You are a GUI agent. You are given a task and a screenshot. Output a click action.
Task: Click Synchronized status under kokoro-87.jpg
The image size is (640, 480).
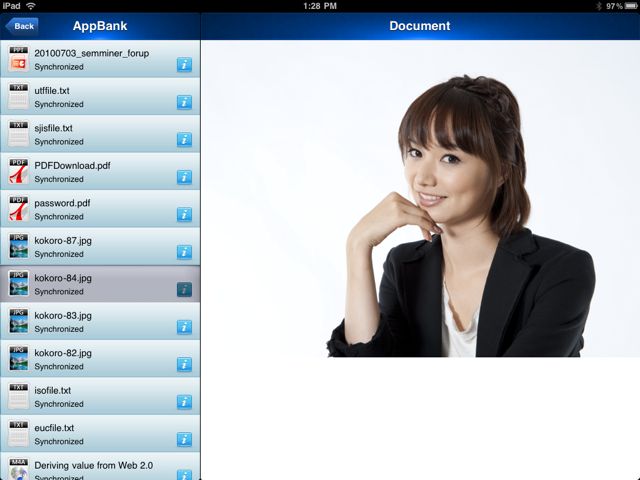(59, 254)
